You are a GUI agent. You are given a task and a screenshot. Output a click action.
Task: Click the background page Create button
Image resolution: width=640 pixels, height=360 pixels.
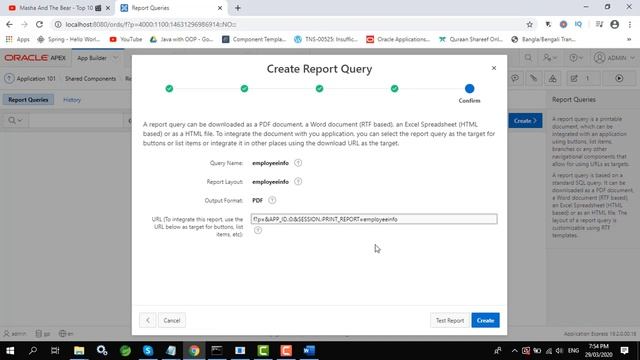pyautogui.click(x=525, y=120)
